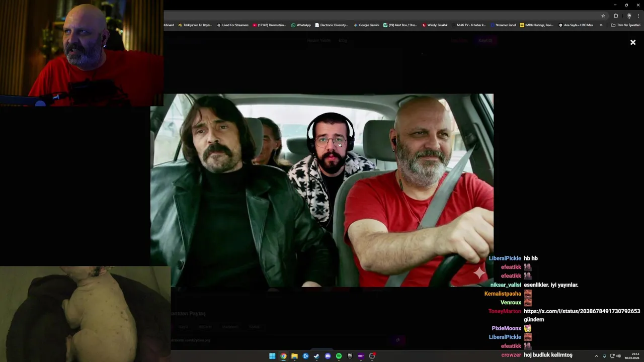This screenshot has height=362, width=644.
Task: Click the PixieMoonx username in chat
Action: (x=506, y=328)
